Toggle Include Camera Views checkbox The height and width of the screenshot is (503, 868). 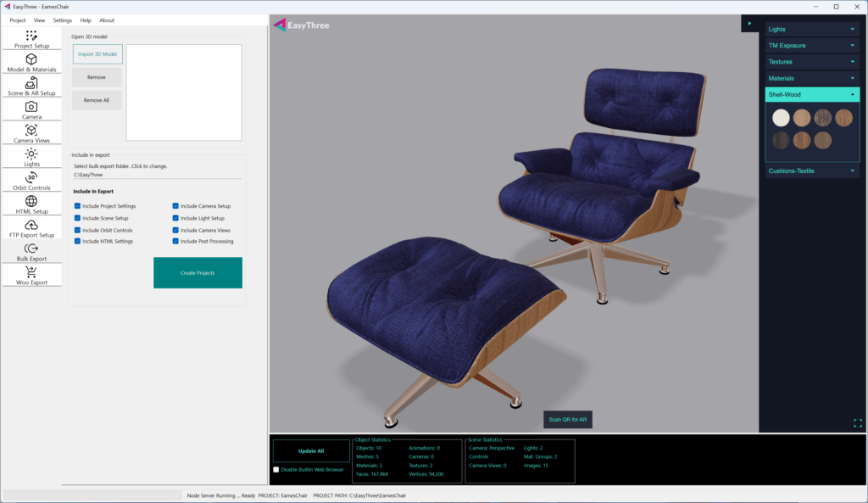tap(175, 230)
